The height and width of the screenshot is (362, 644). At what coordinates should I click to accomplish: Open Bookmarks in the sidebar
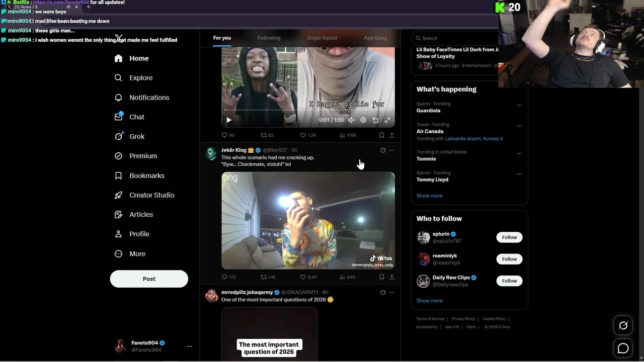[x=139, y=175]
